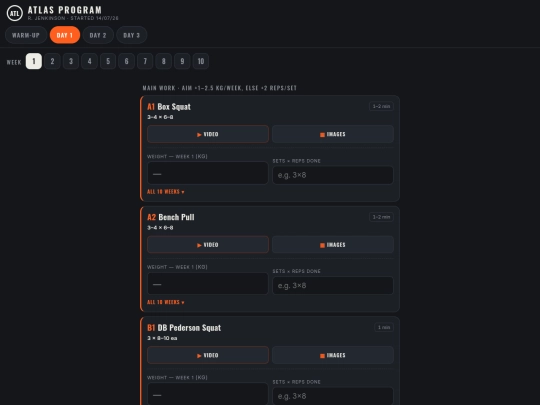The width and height of the screenshot is (540, 405).
Task: Select week 4
Action: tap(90, 61)
